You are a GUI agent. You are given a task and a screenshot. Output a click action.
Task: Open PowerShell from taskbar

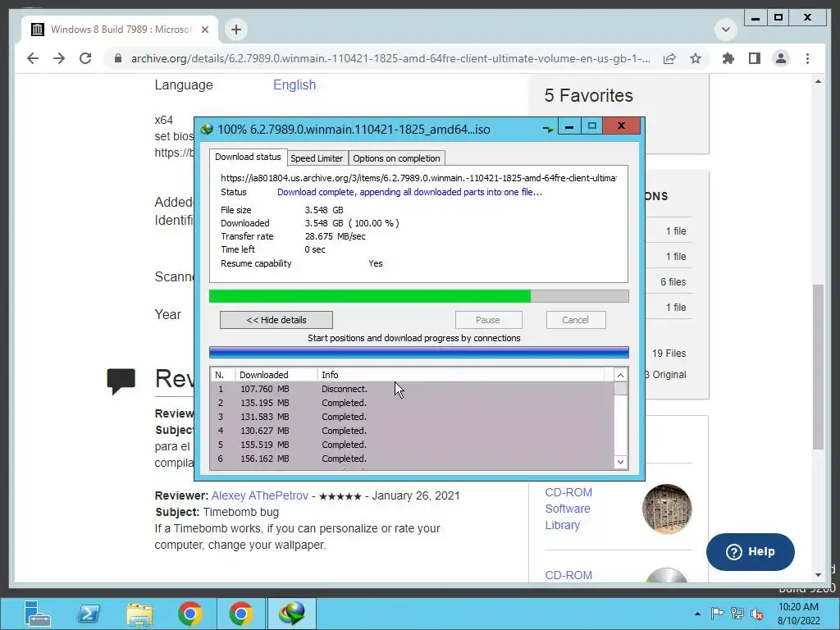[x=89, y=614]
